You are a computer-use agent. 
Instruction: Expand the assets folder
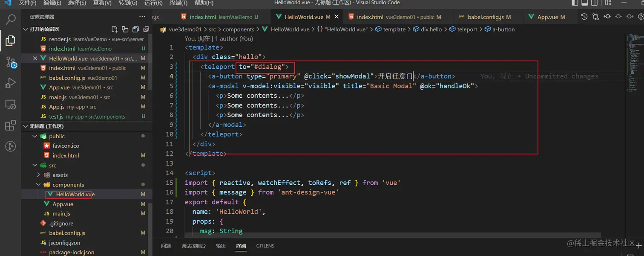click(39, 175)
